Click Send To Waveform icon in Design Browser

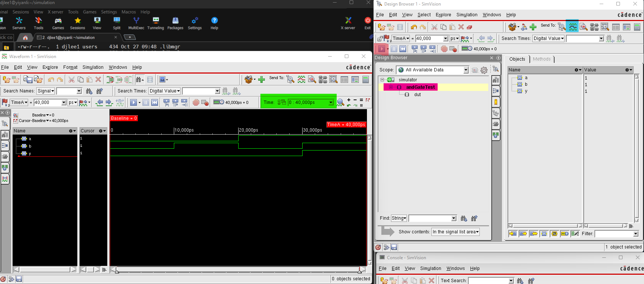(572, 27)
